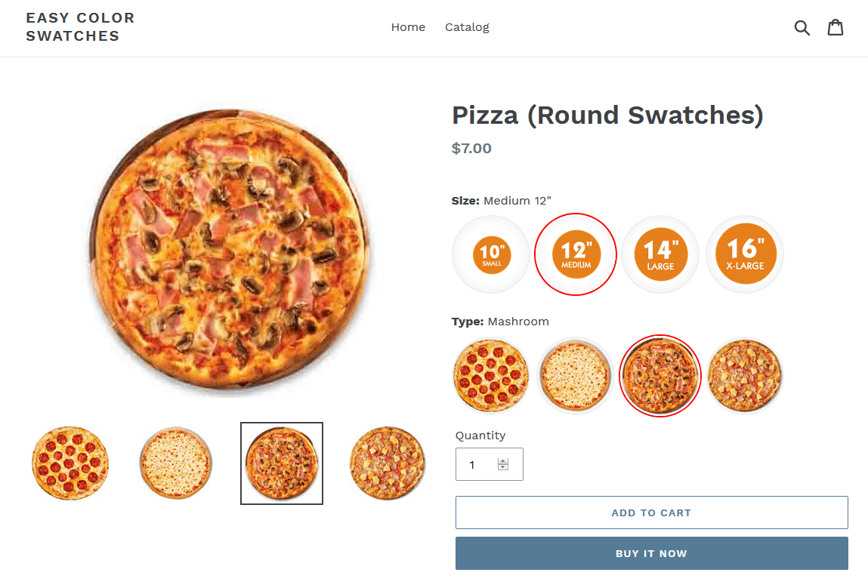Open the Catalog menu link

point(467,27)
